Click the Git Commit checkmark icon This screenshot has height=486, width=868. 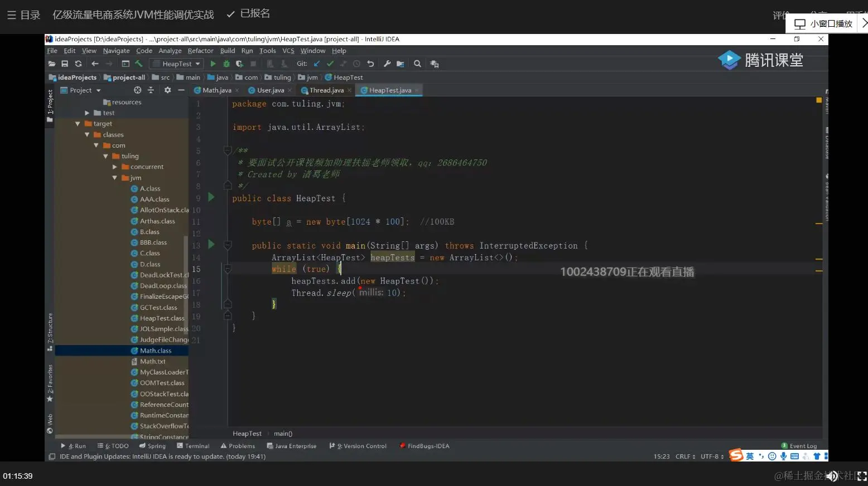coord(330,64)
